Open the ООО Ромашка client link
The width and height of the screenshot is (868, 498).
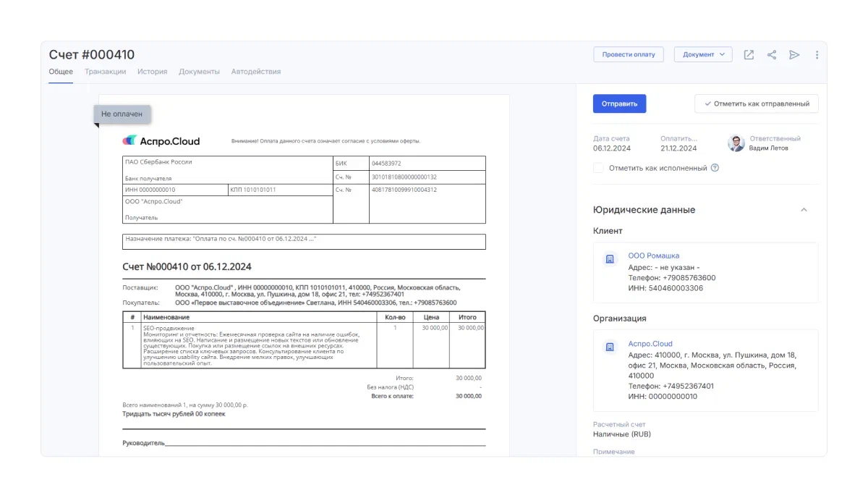point(653,256)
